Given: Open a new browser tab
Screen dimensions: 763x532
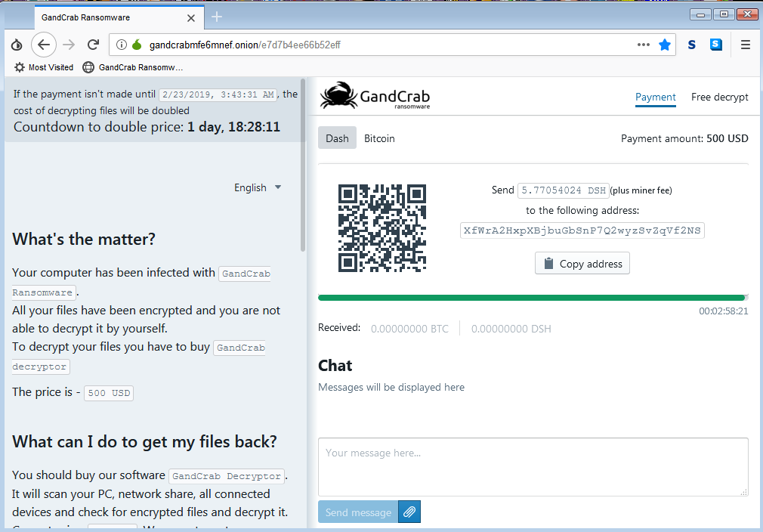Looking at the screenshot, I should pos(217,17).
